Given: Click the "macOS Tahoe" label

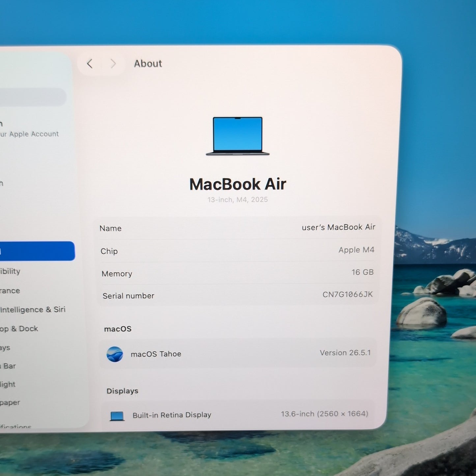Looking at the screenshot, I should pyautogui.click(x=156, y=354).
